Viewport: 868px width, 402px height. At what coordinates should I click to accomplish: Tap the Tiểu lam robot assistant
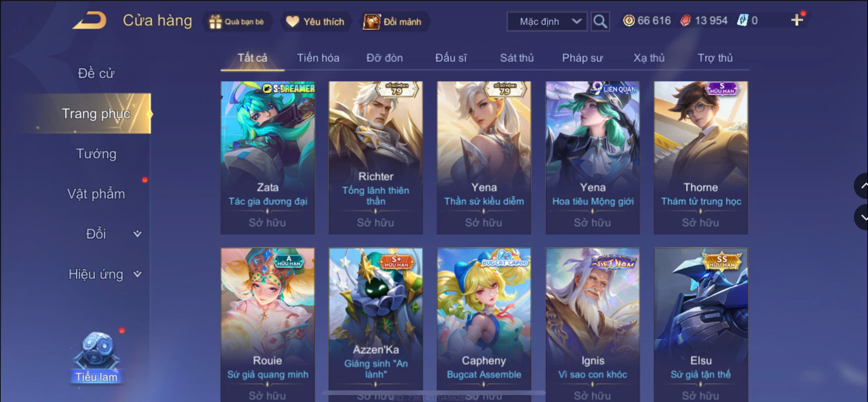click(x=96, y=357)
